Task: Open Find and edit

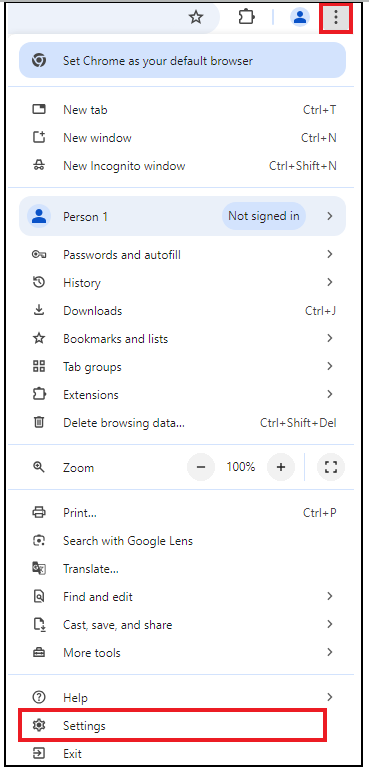Action: [x=183, y=597]
